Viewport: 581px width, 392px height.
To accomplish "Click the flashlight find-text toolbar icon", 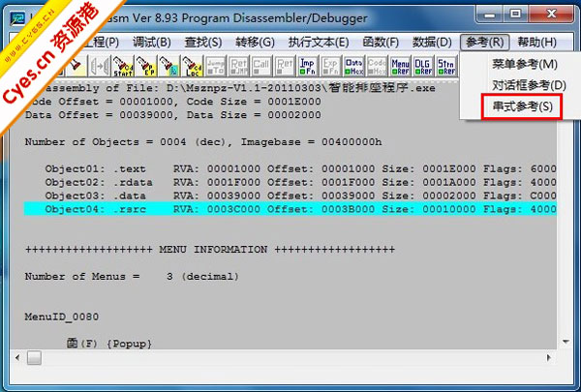I will click(x=73, y=65).
